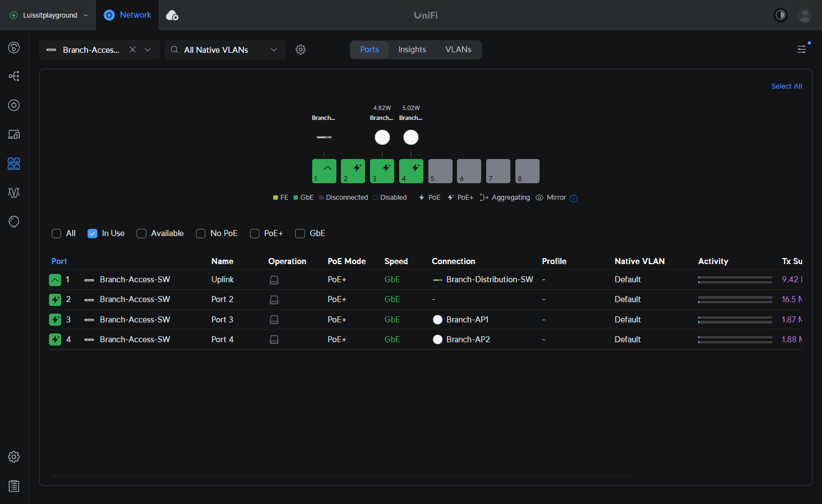Sort by the Native VLAN column header

click(x=640, y=261)
